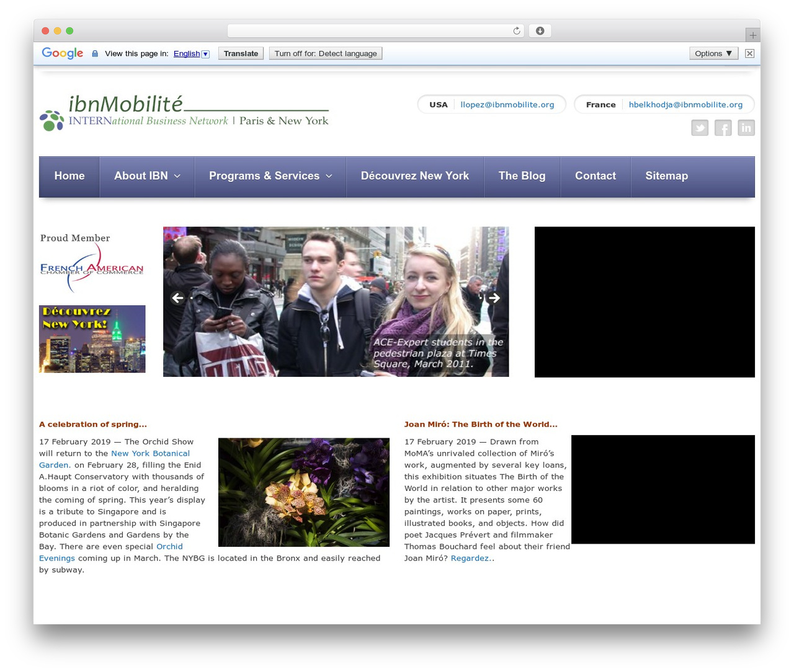794x672 pixels.
Task: Open the Twitter social icon
Action: (x=700, y=128)
